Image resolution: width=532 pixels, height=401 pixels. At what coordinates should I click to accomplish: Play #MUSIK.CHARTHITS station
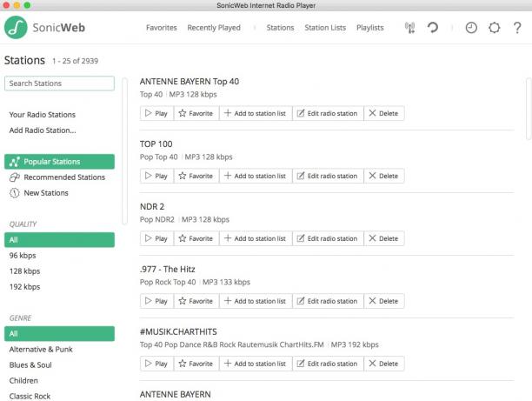[x=156, y=364]
